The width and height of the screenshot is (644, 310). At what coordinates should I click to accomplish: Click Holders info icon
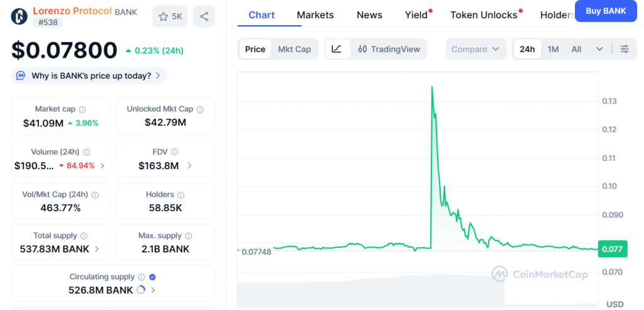(180, 195)
